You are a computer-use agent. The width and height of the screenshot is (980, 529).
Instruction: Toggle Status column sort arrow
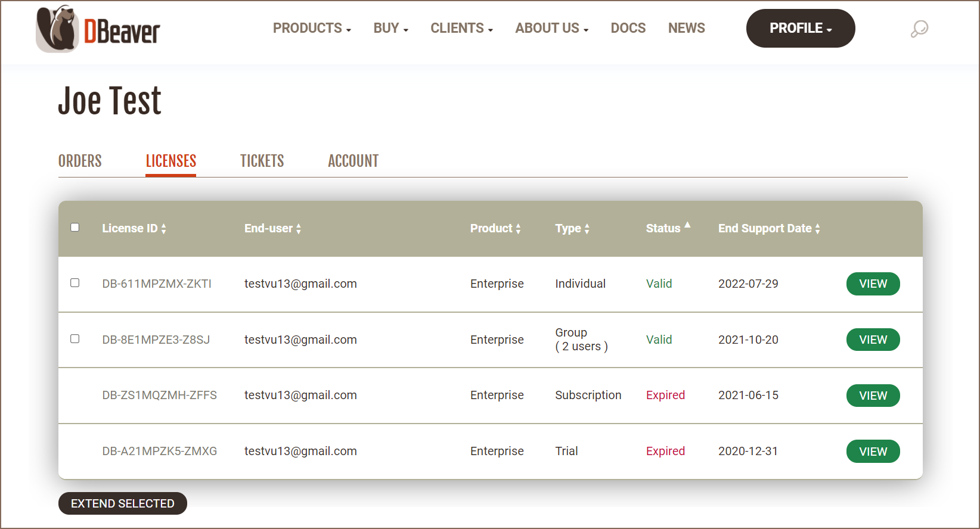click(x=687, y=226)
